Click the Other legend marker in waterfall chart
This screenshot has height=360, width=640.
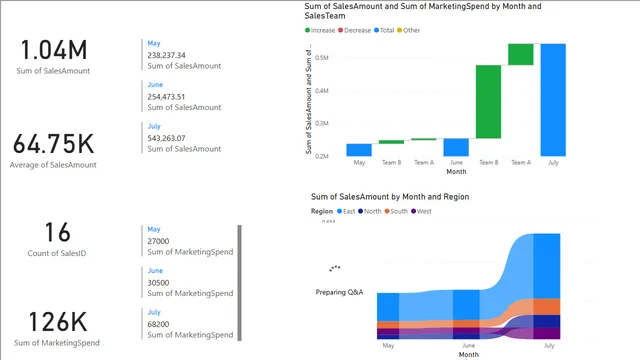click(x=400, y=30)
